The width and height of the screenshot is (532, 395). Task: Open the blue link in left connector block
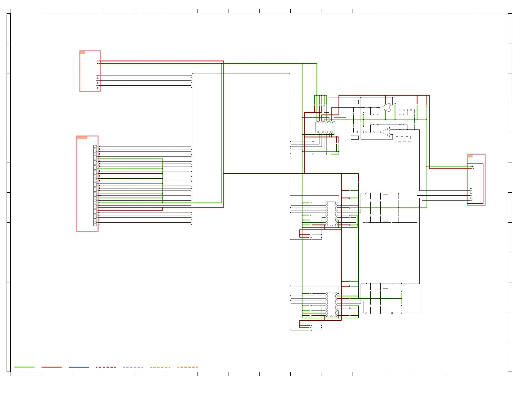(87, 143)
